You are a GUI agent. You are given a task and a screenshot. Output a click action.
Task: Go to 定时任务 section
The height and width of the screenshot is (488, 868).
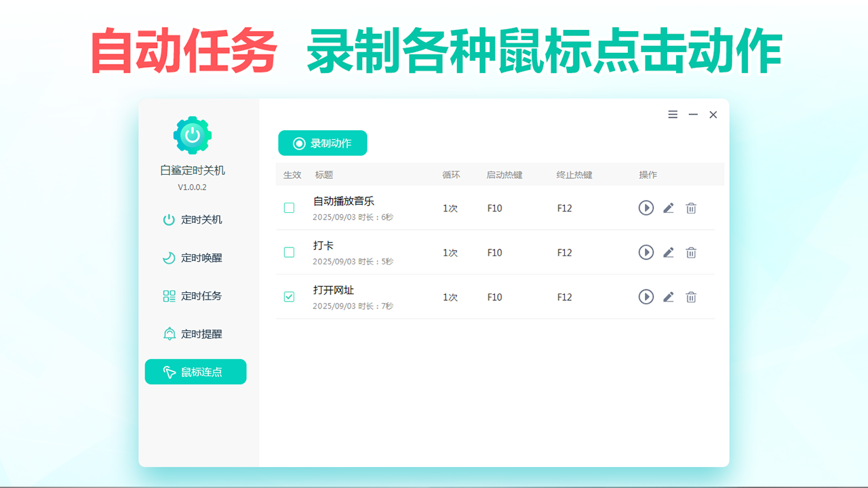[x=193, y=296]
